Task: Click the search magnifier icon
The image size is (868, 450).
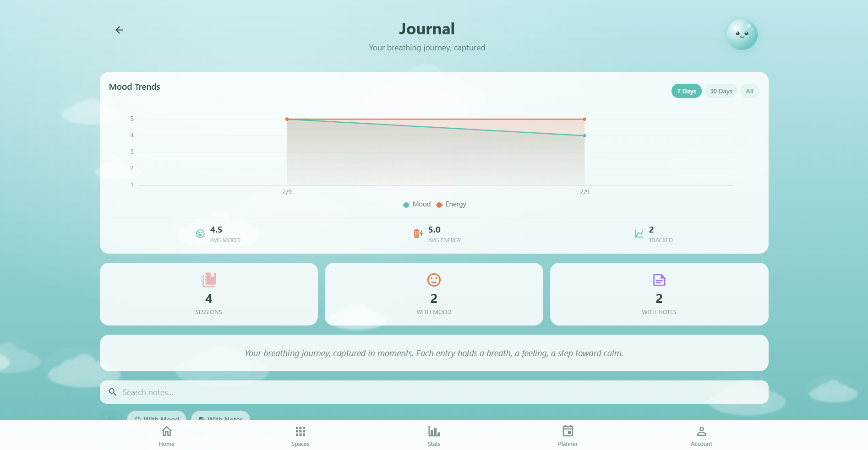Action: [112, 392]
